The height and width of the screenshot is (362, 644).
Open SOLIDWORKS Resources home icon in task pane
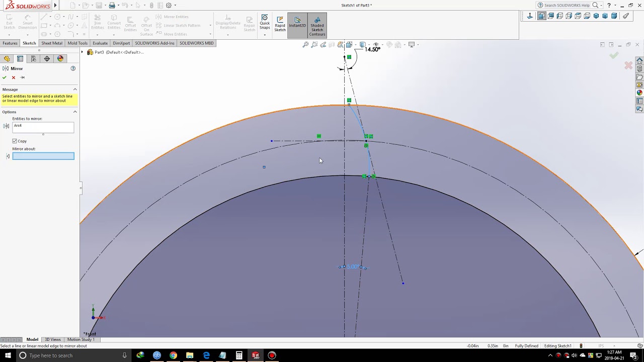coord(639,61)
